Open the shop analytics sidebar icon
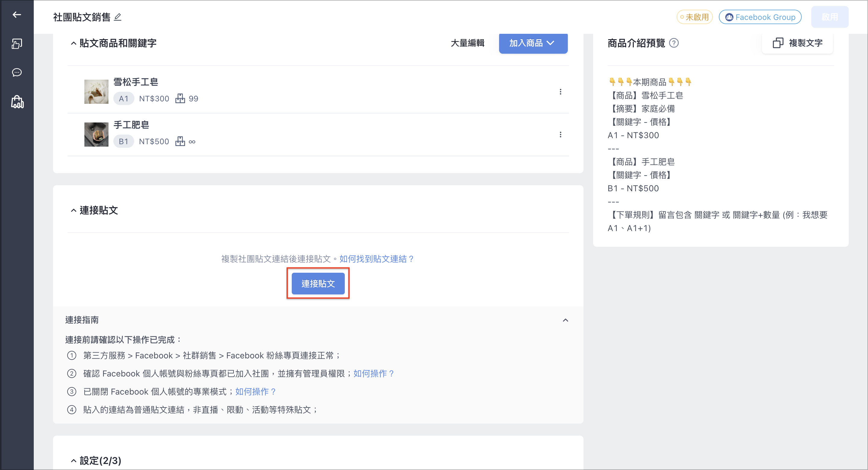The height and width of the screenshot is (470, 868). coord(17,102)
